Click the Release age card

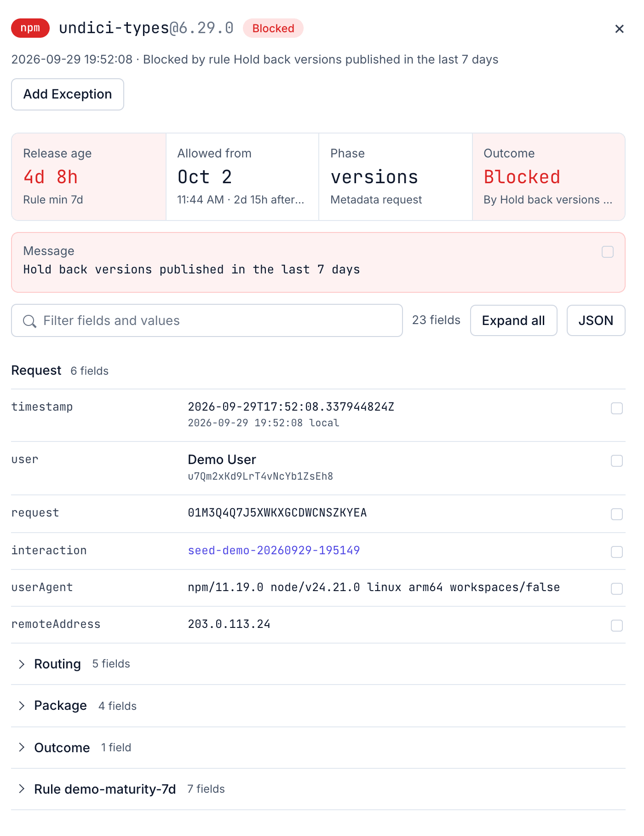point(89,177)
